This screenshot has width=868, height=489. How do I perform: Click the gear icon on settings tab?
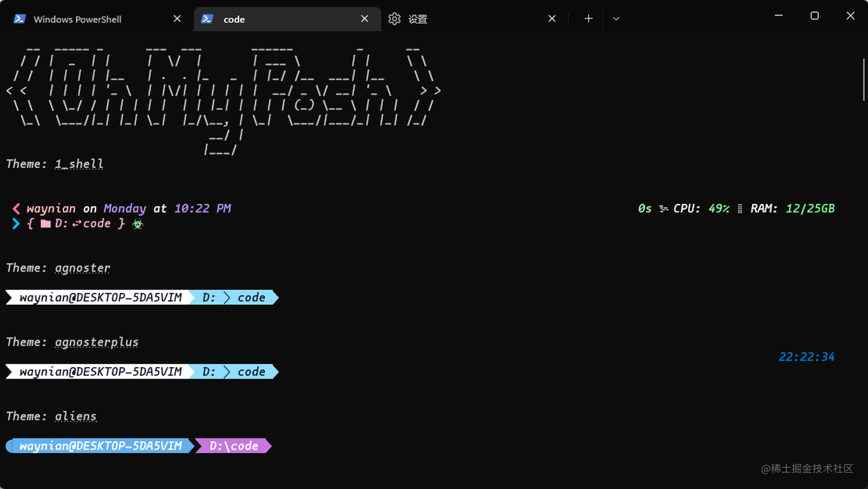[x=394, y=19]
